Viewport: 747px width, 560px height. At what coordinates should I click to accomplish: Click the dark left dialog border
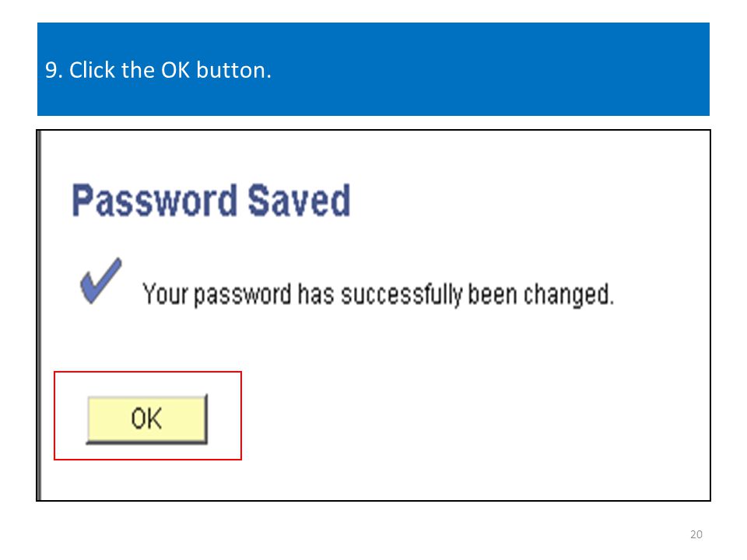39,315
